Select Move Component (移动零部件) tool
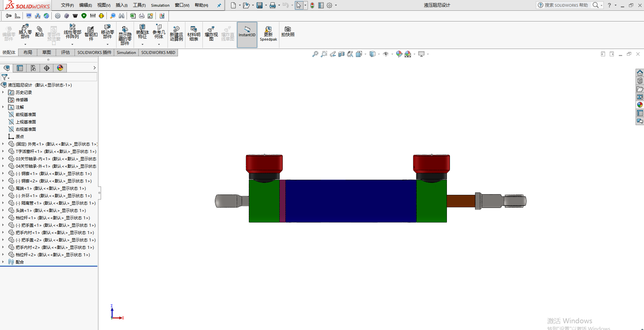The image size is (644, 330). (x=107, y=32)
